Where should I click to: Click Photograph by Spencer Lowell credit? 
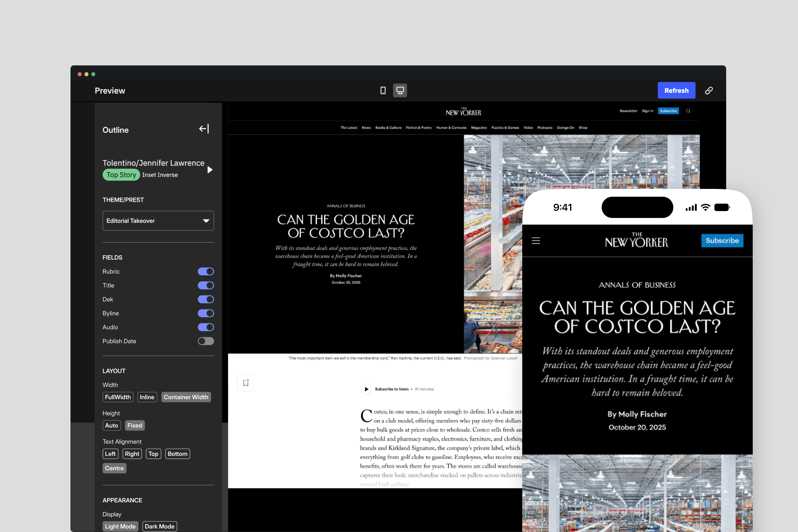pyautogui.click(x=491, y=358)
